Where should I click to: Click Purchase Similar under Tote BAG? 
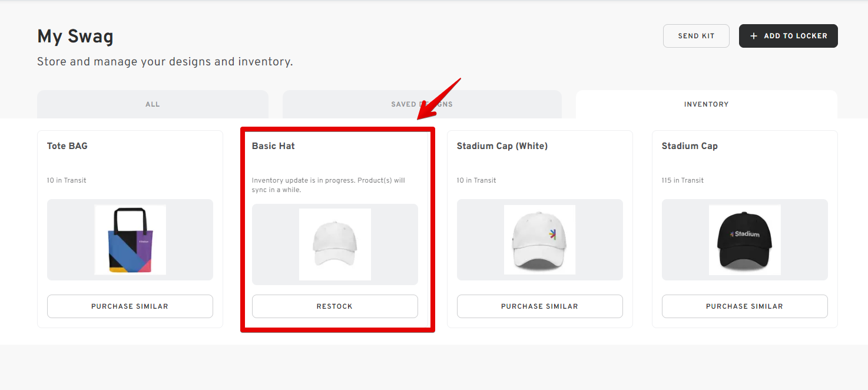(x=130, y=306)
